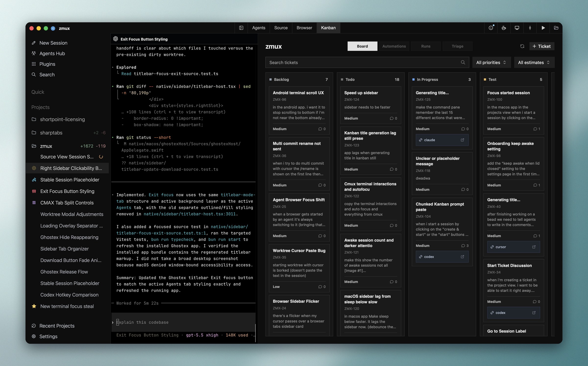This screenshot has height=366, width=588.
Task: Open Plugins in the sidebar
Action: [47, 64]
